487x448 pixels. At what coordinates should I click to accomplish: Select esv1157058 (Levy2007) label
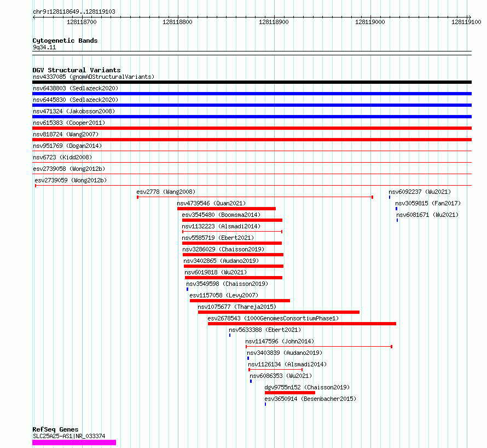coord(224,295)
